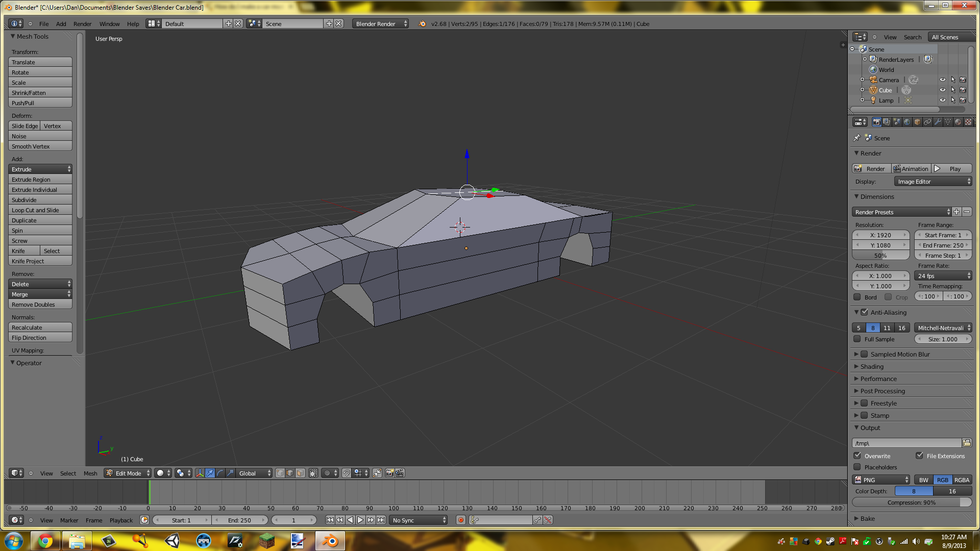Enable the Placeholders checkbox
The height and width of the screenshot is (551, 980).
pos(857,467)
